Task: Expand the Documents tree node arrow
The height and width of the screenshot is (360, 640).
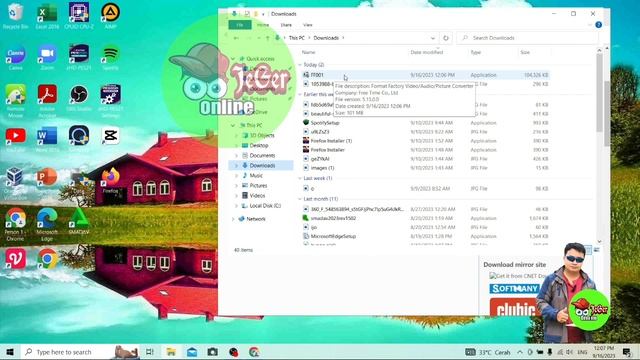Action: 236,156
